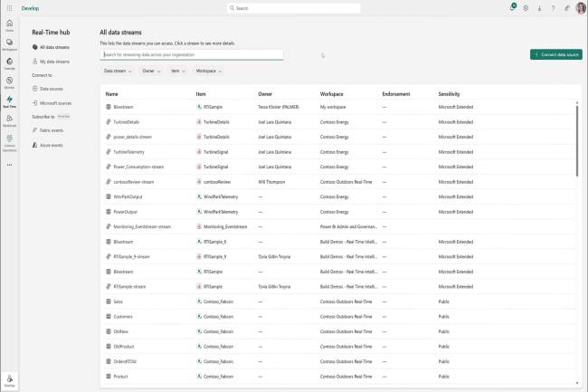Click TurbineDetails eventstream item icon
This screenshot has width=588, height=392.
[199, 122]
